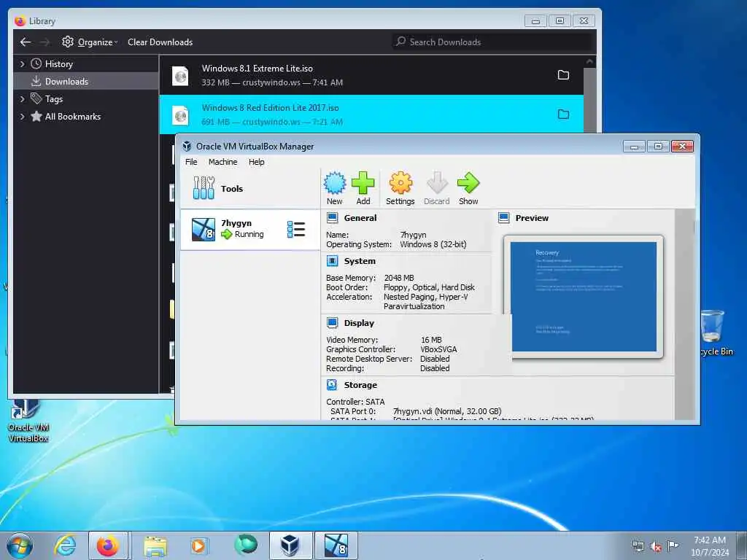Open Windows Explorer from taskbar

coord(155,546)
